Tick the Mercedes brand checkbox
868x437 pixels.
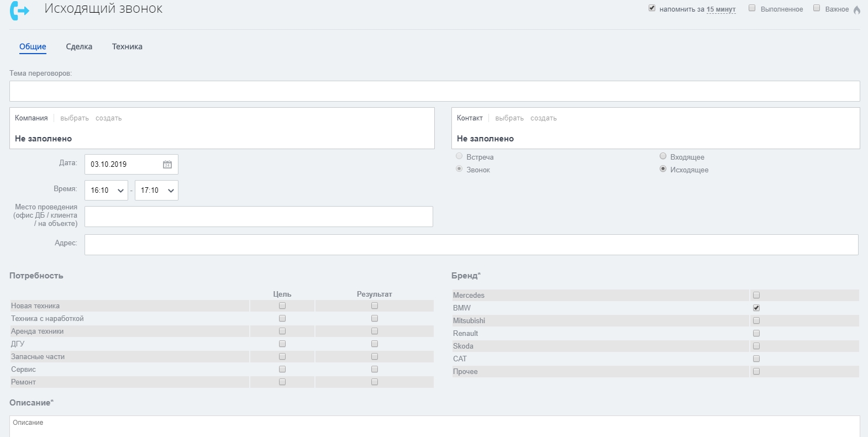tap(756, 295)
